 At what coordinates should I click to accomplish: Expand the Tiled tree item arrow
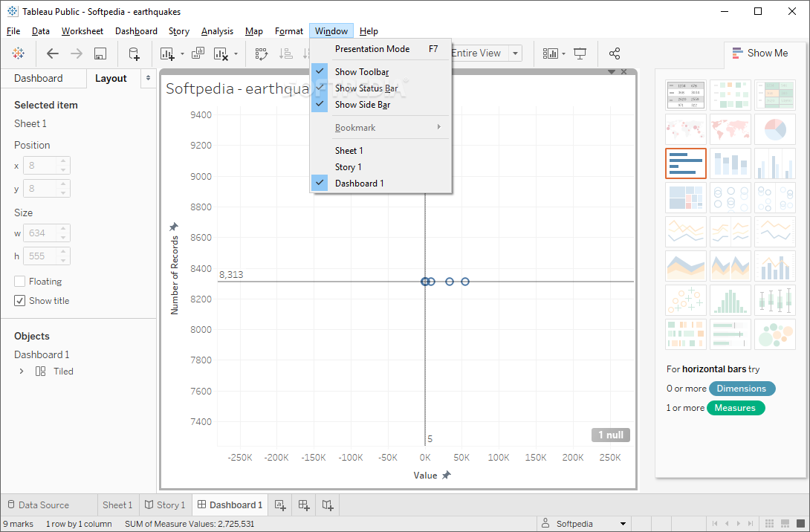22,372
